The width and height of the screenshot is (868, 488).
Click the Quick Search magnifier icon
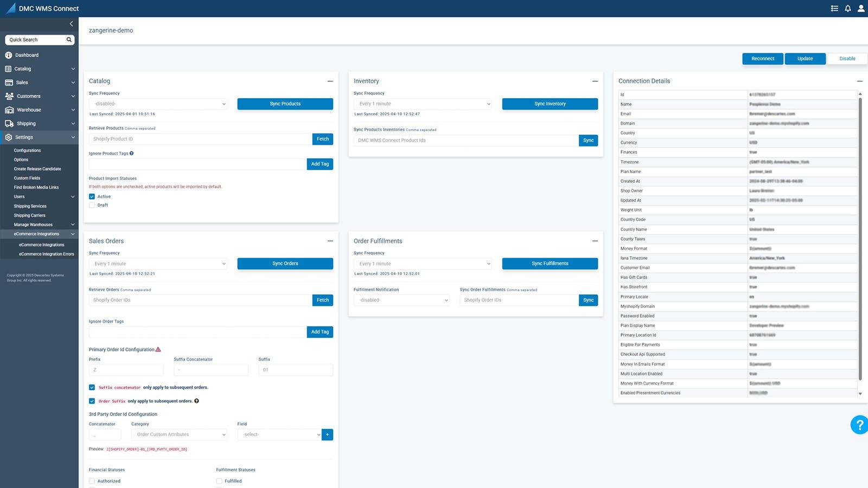pyautogui.click(x=69, y=40)
